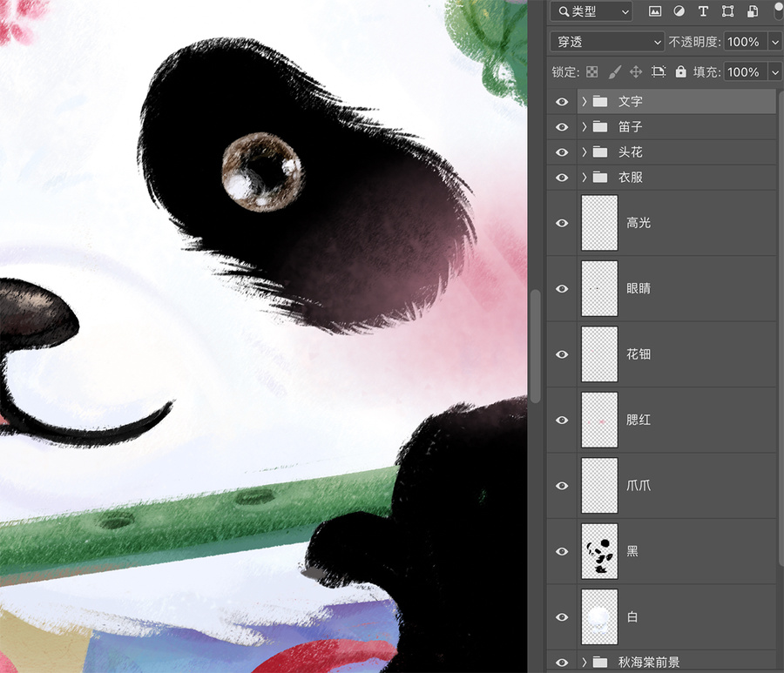Select the 白 layer thumbnail
The height and width of the screenshot is (673, 784).
[x=599, y=617]
